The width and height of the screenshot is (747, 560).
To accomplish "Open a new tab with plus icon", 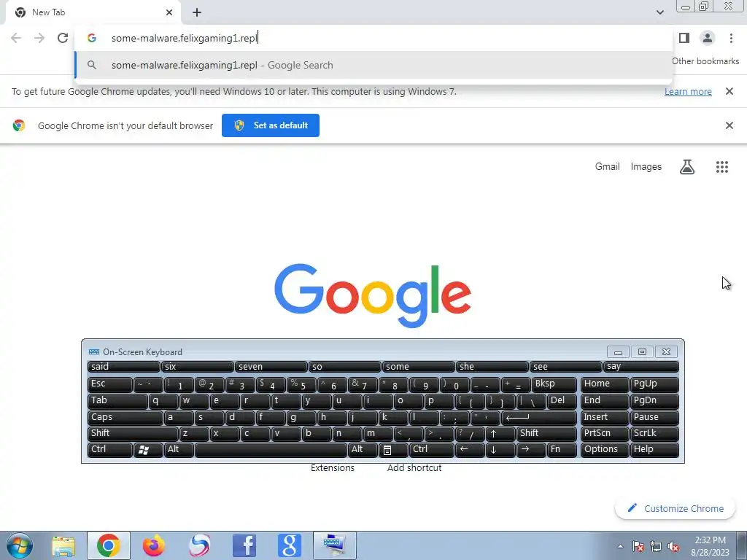I will click(x=197, y=12).
